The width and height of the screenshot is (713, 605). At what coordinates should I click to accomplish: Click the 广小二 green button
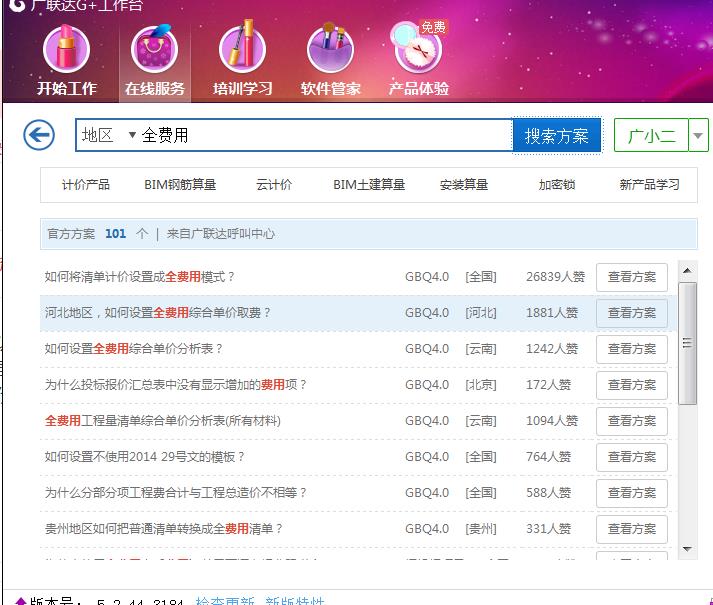click(651, 135)
